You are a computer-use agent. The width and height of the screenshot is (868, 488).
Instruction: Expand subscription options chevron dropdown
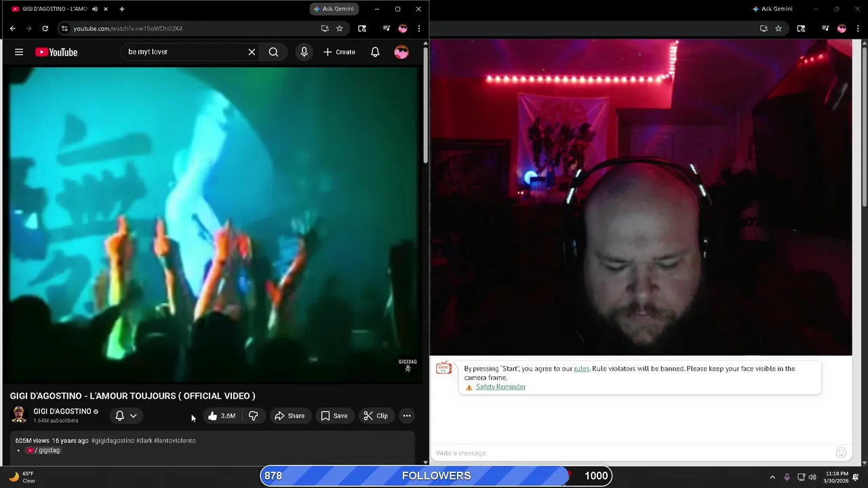[x=134, y=415]
